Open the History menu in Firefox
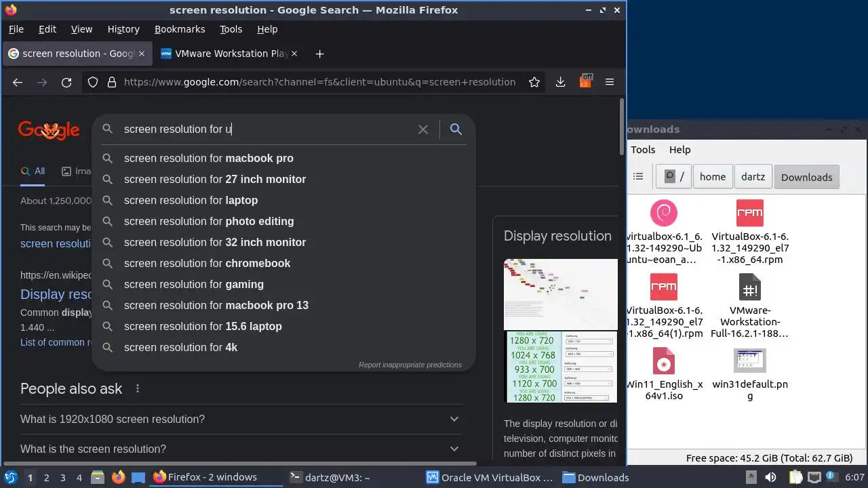Viewport: 868px width, 488px height. (123, 29)
